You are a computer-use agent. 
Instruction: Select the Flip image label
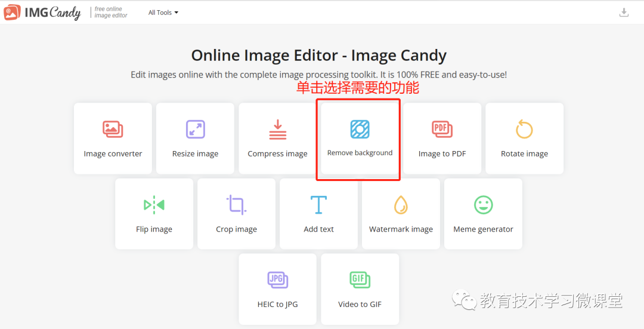pos(154,229)
